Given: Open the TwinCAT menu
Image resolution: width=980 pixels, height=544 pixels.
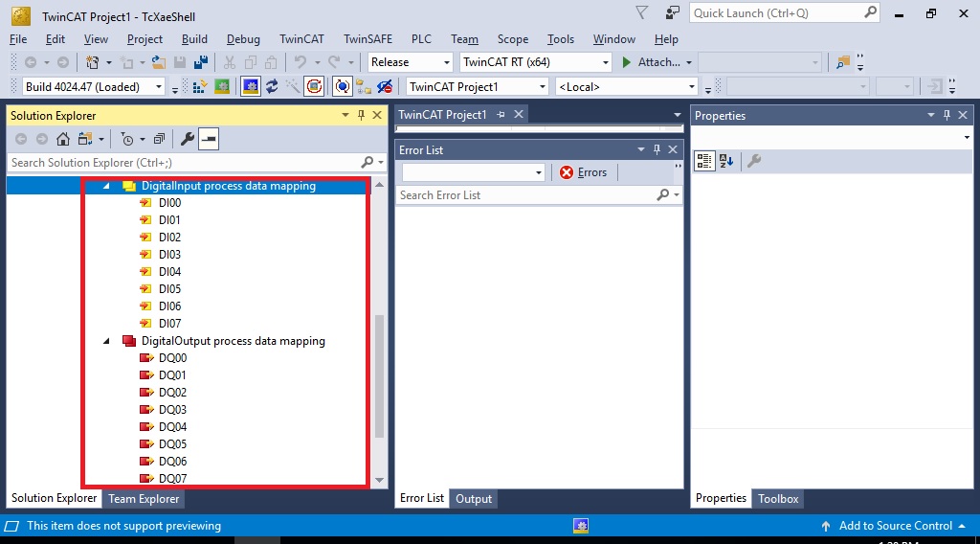Looking at the screenshot, I should [301, 38].
